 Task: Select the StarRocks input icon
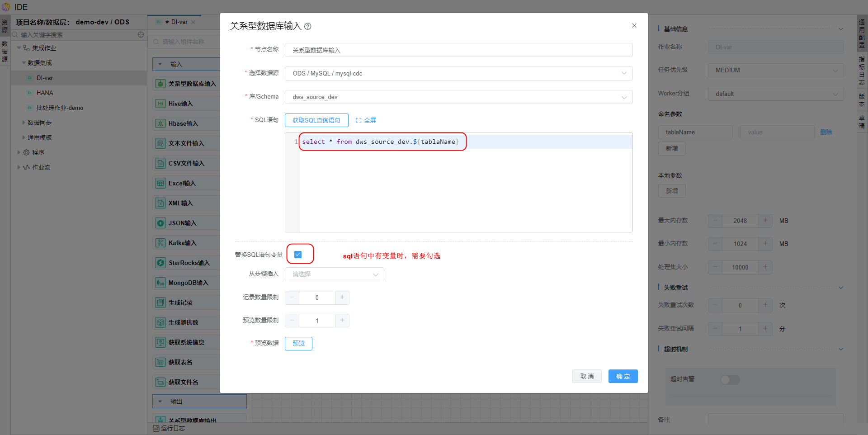(x=160, y=263)
